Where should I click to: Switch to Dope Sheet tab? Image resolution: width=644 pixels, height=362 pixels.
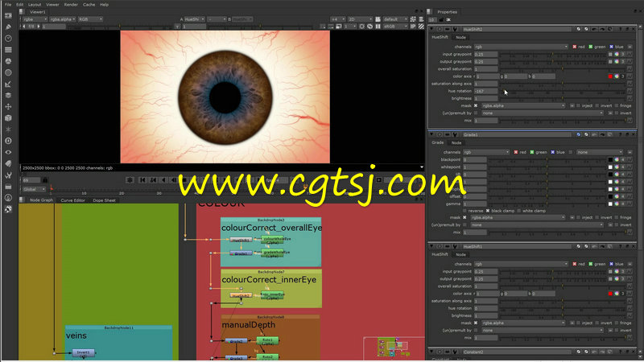104,200
